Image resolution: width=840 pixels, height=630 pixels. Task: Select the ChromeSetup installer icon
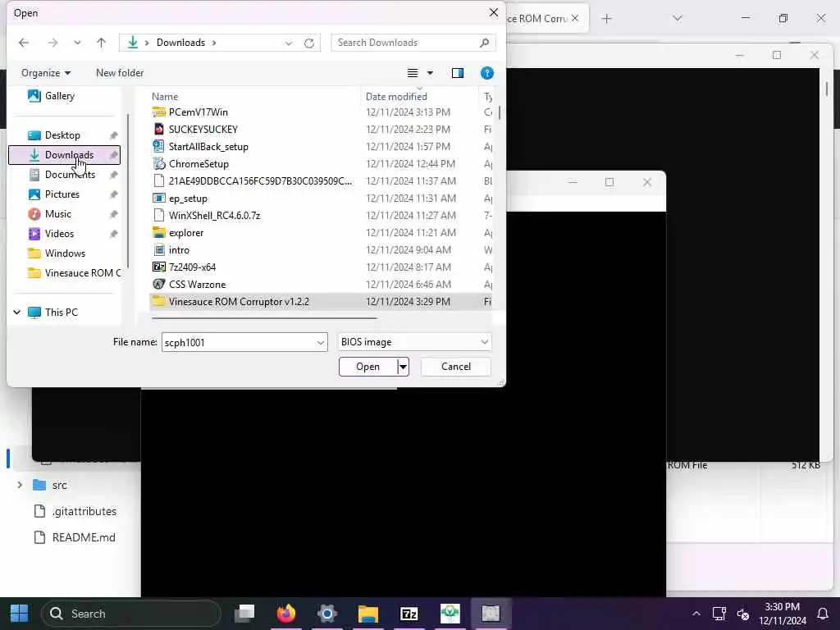coord(158,163)
